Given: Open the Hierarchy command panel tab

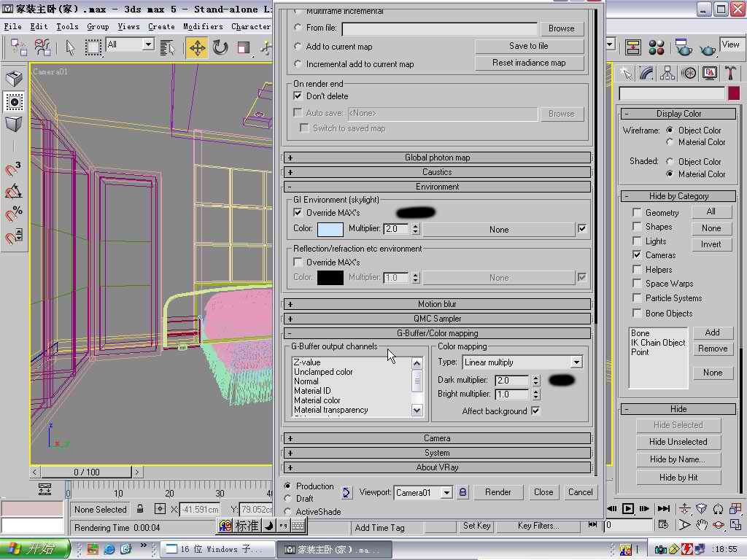Looking at the screenshot, I should pyautogui.click(x=667, y=73).
